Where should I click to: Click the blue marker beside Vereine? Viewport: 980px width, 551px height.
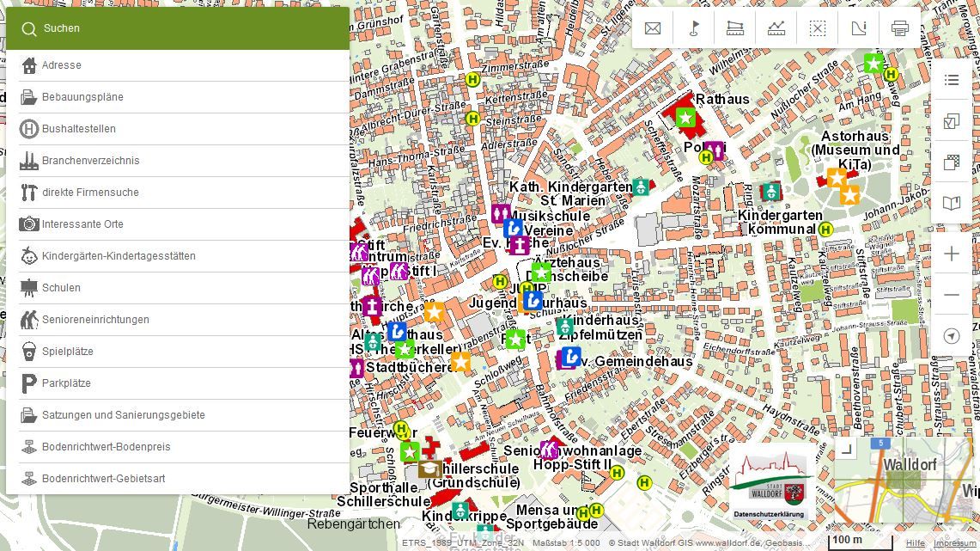[513, 229]
